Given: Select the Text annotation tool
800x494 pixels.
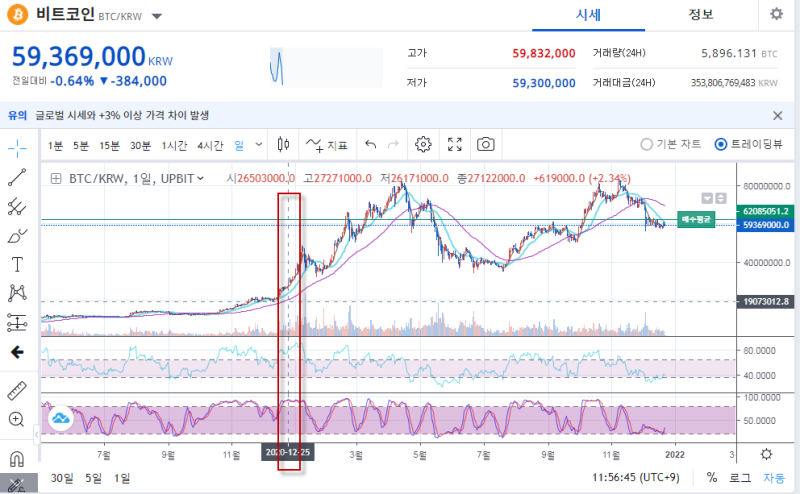Looking at the screenshot, I should point(17,264).
